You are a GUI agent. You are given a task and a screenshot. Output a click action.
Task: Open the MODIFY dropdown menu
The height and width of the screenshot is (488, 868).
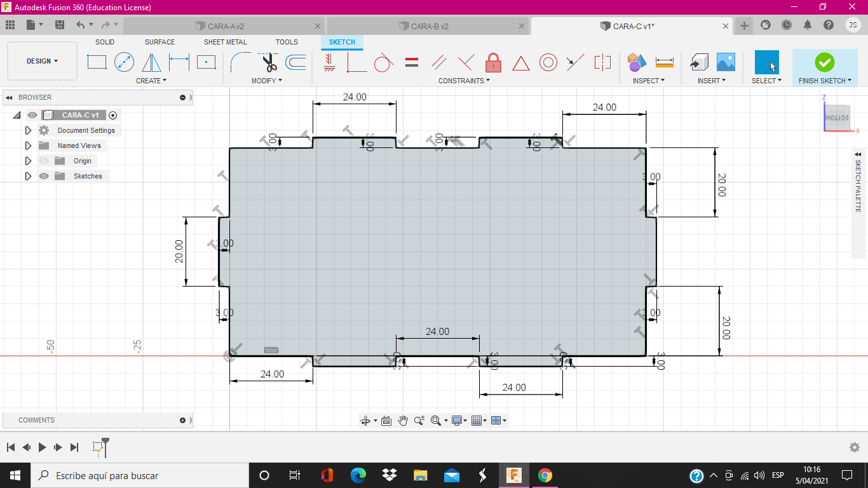click(267, 81)
